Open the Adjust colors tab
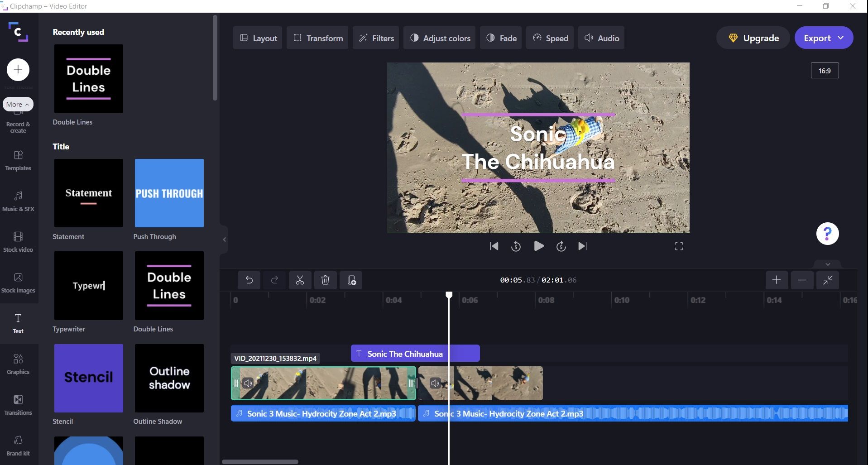Viewport: 868px width, 465px height. pyautogui.click(x=439, y=38)
